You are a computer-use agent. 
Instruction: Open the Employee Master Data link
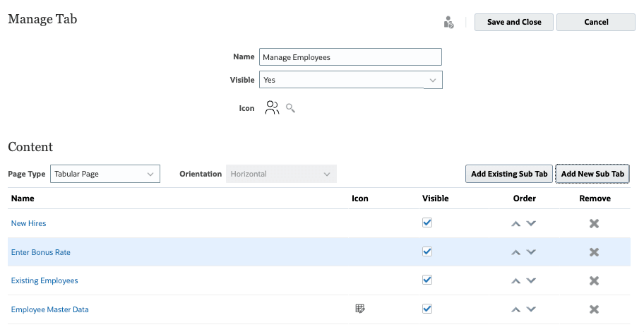click(x=50, y=309)
